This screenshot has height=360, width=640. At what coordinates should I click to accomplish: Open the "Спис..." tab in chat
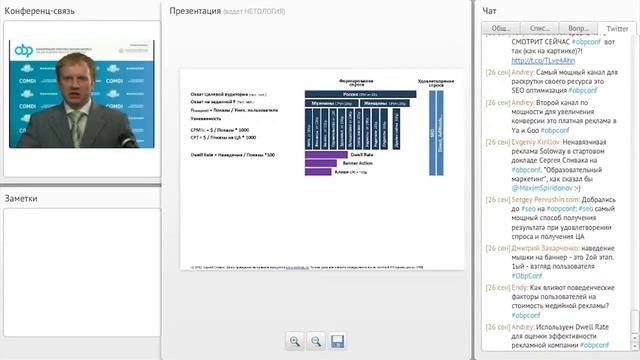point(540,28)
